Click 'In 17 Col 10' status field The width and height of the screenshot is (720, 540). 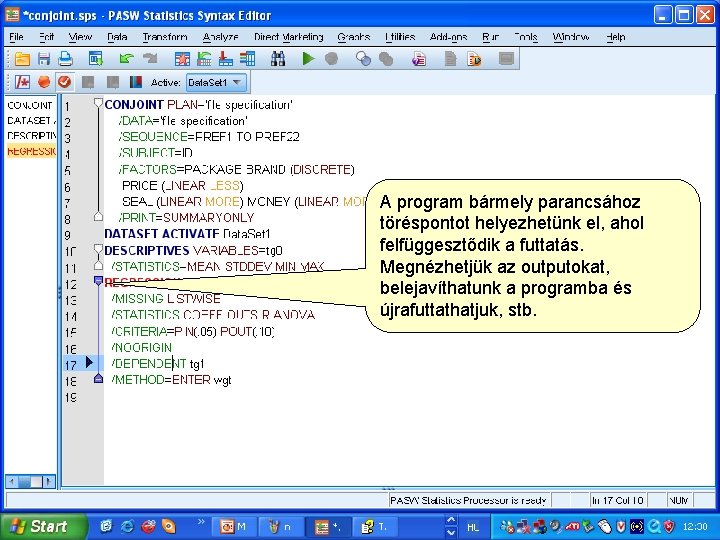[617, 501]
